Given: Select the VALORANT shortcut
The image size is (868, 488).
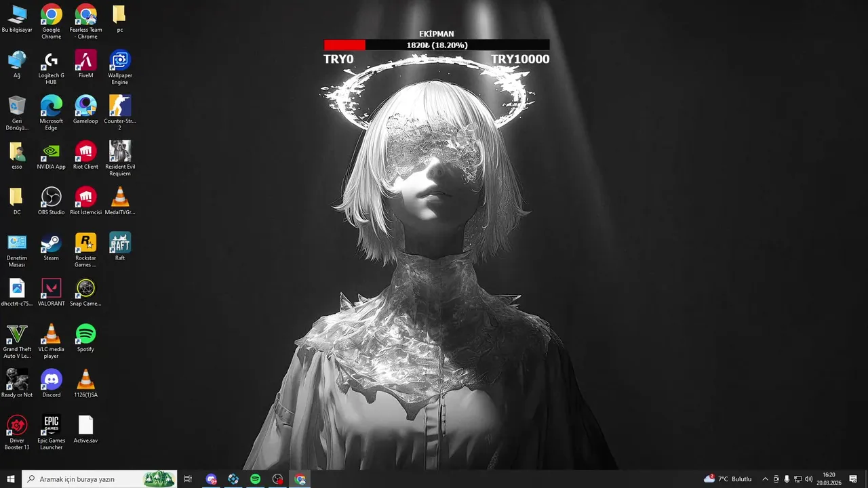Looking at the screenshot, I should pos(51,292).
